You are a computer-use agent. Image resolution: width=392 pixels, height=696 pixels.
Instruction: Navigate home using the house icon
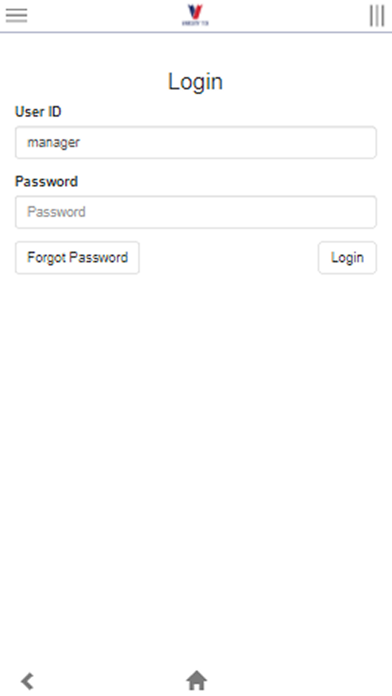196,681
